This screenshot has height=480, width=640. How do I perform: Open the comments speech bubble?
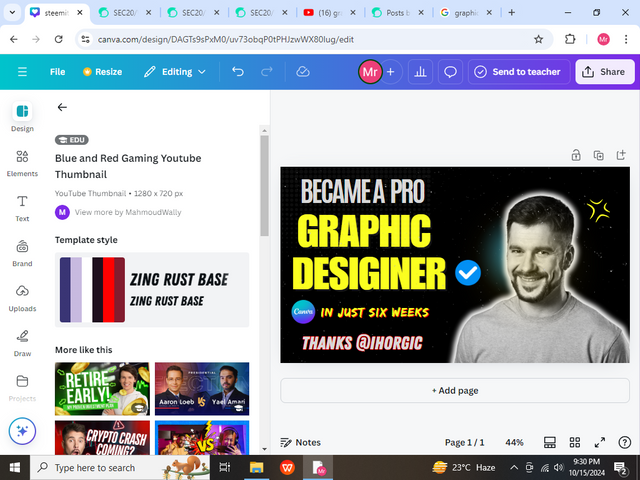pyautogui.click(x=450, y=72)
